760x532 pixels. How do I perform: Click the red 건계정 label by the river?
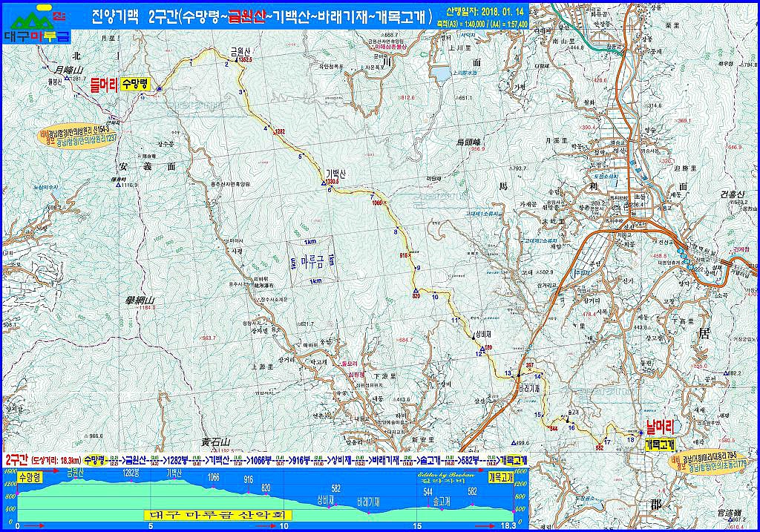[x=741, y=250]
